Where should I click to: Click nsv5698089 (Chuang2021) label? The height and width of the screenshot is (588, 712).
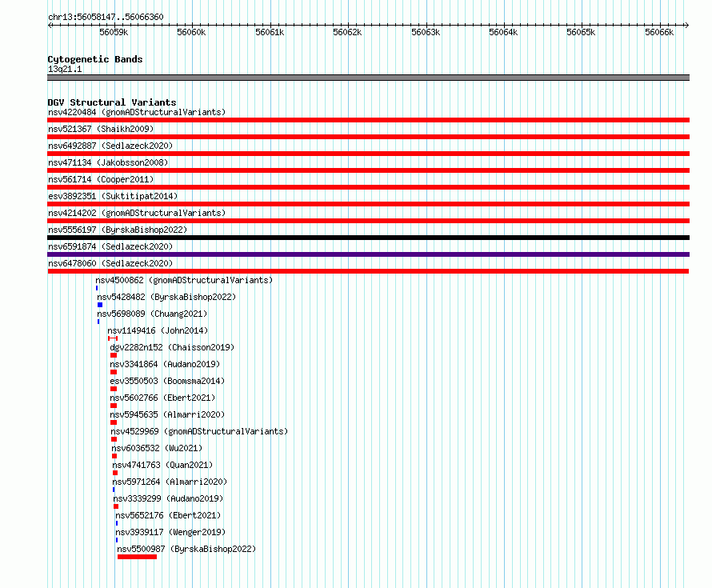[152, 314]
